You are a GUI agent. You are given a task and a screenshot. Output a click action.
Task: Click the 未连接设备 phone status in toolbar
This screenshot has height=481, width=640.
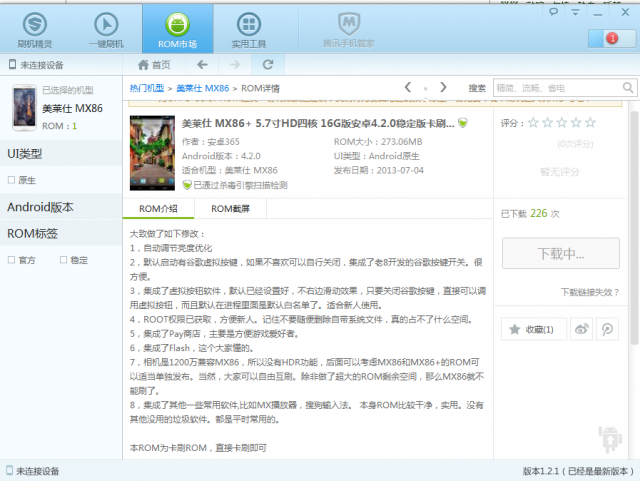point(36,65)
